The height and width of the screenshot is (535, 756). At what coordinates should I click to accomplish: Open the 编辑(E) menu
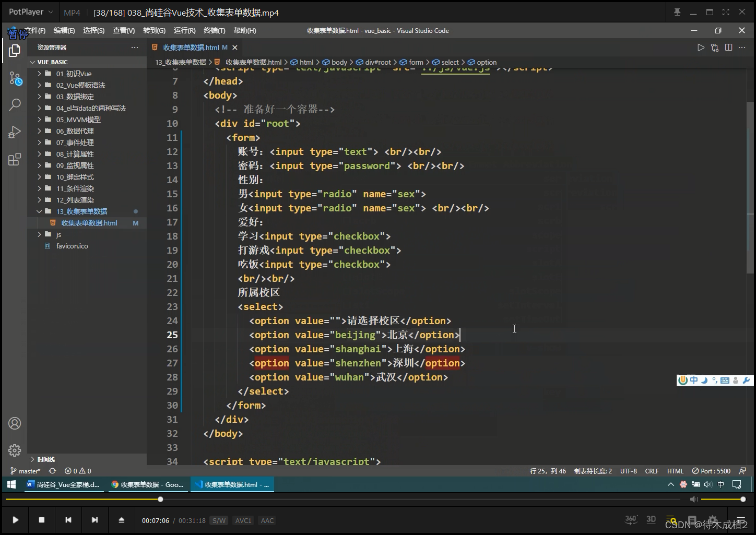(64, 31)
